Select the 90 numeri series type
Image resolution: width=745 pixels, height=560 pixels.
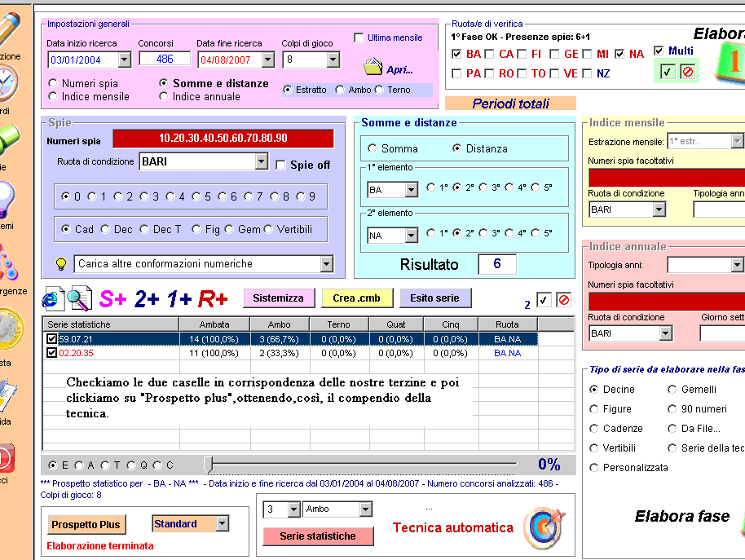[x=672, y=409]
